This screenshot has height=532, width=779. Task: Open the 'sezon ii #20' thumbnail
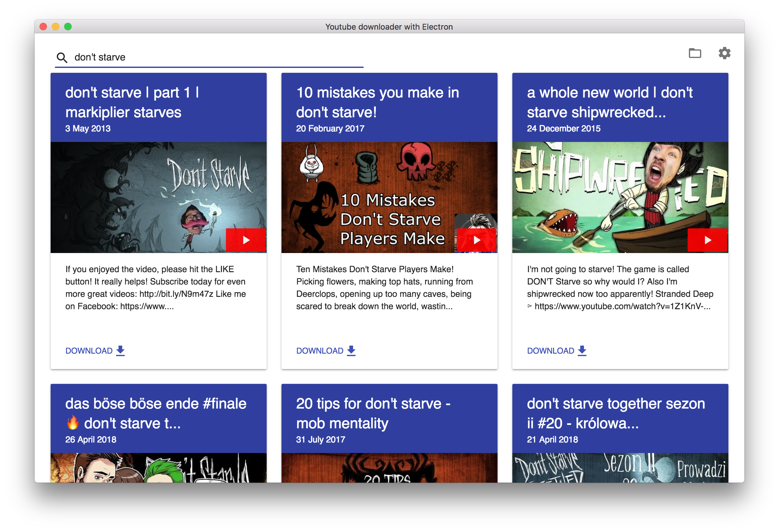(620, 468)
